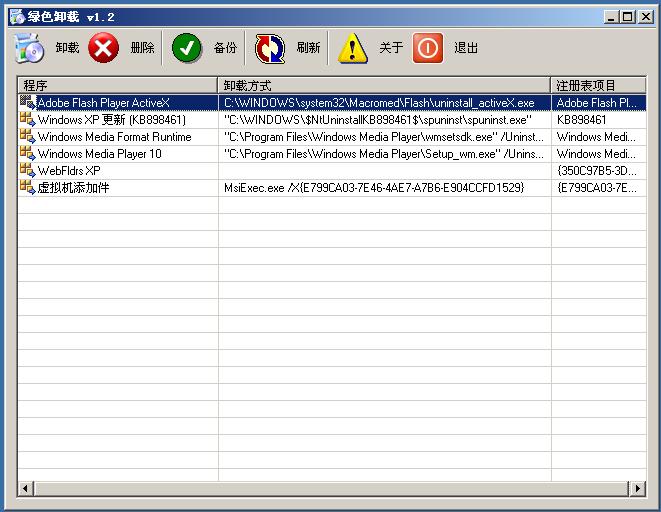661x512 pixels.
Task: Click the spuninst.exe uninstall path cell
Action: (x=384, y=120)
